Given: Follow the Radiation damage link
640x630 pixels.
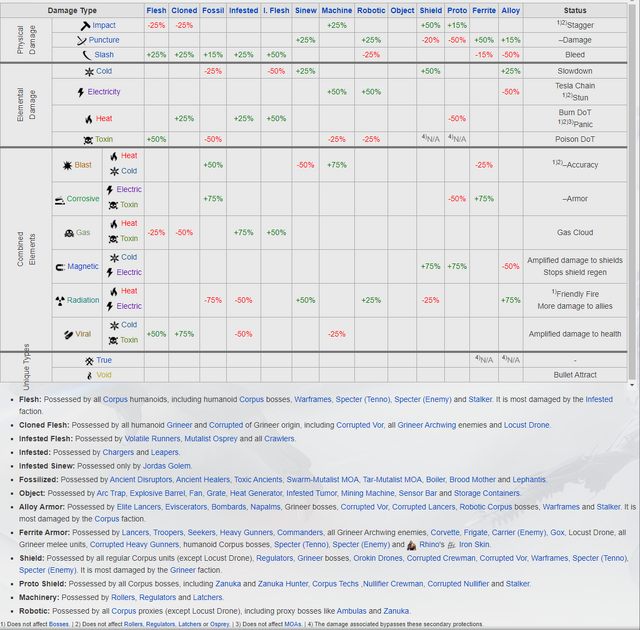Looking at the screenshot, I should coord(83,300).
